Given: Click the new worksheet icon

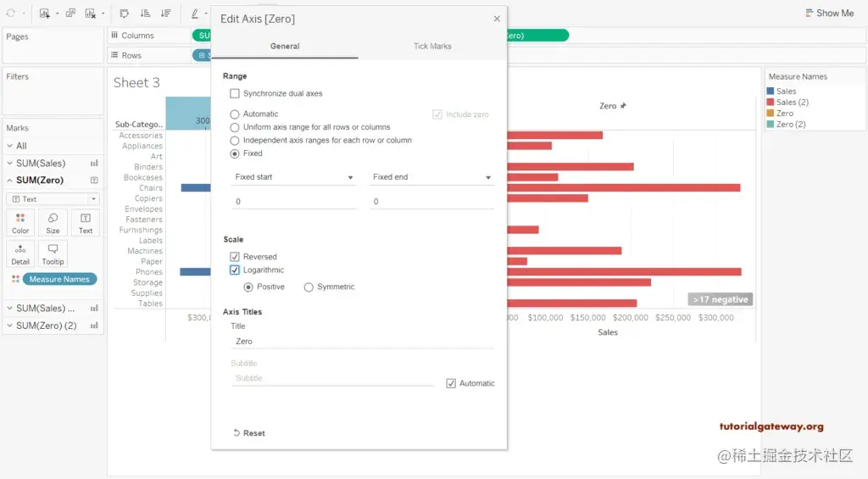Looking at the screenshot, I should tap(45, 14).
